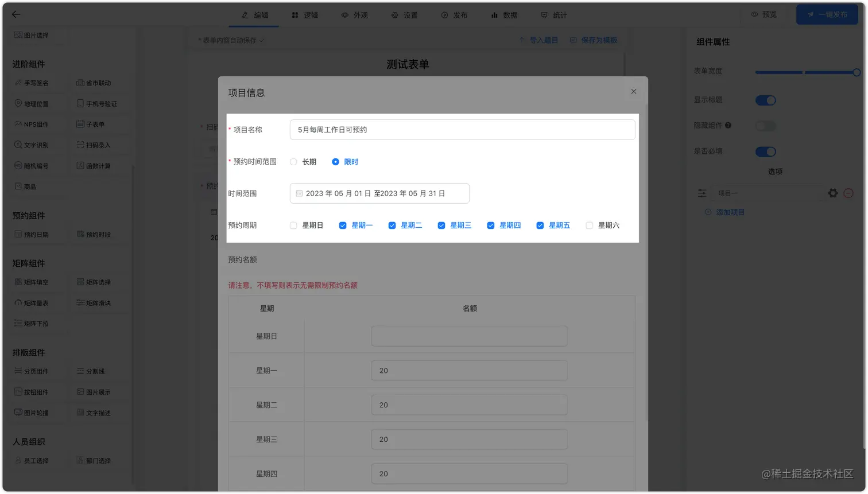Viewport: 868px width, 494px height.
Task: Add the 文字识别 component
Action: [32, 145]
